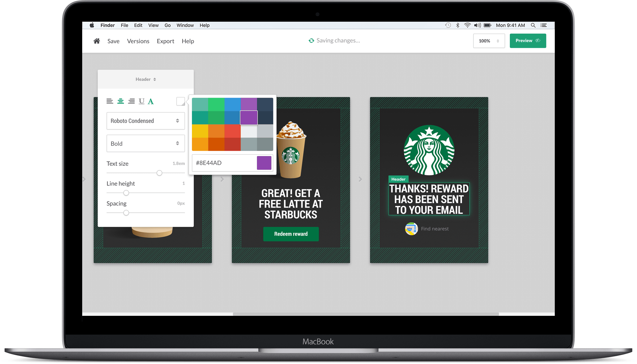Click the Apple logo menu

[92, 25]
